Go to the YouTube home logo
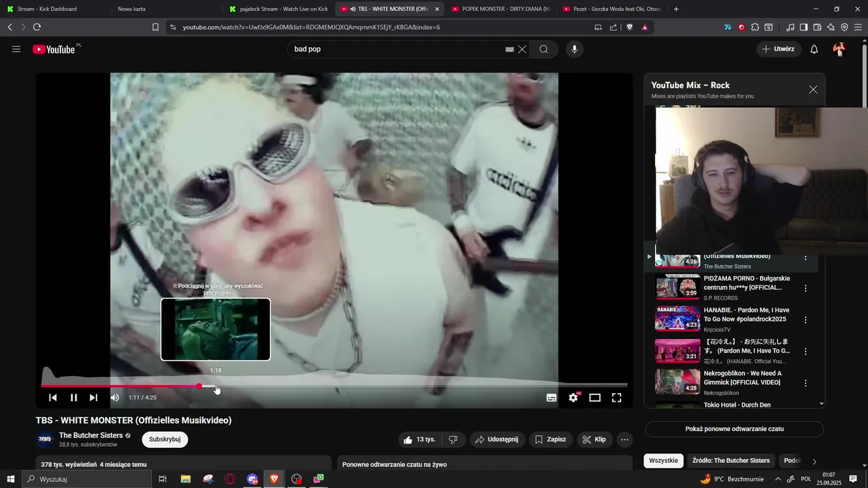The width and height of the screenshot is (868, 488). [54, 49]
